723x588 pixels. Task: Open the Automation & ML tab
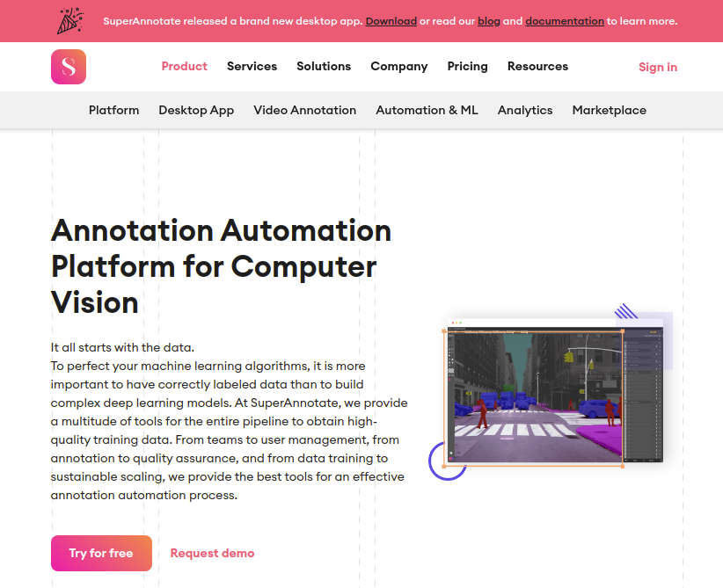[427, 110]
